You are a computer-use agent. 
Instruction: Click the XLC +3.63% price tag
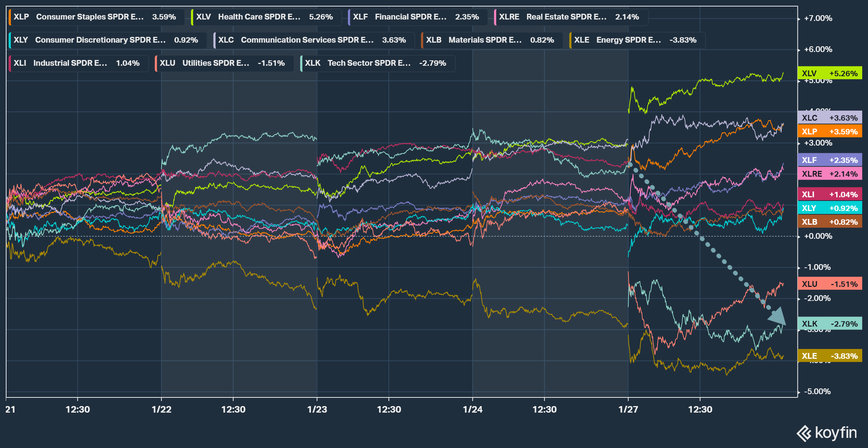pos(830,118)
